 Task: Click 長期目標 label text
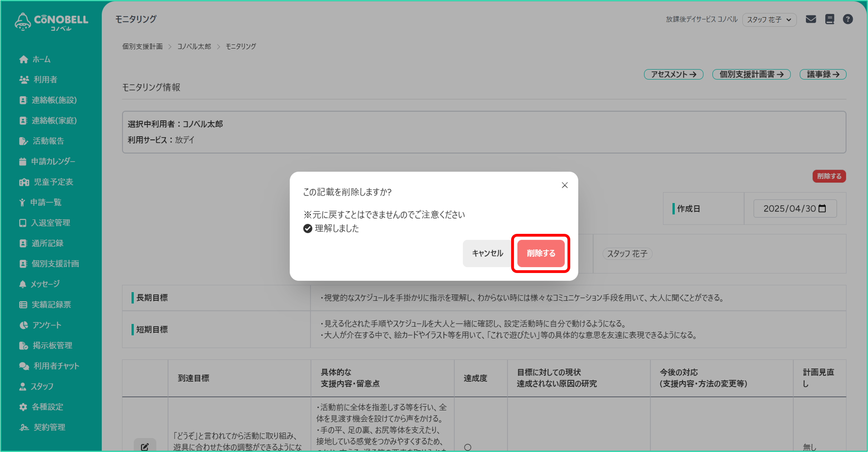tap(151, 298)
